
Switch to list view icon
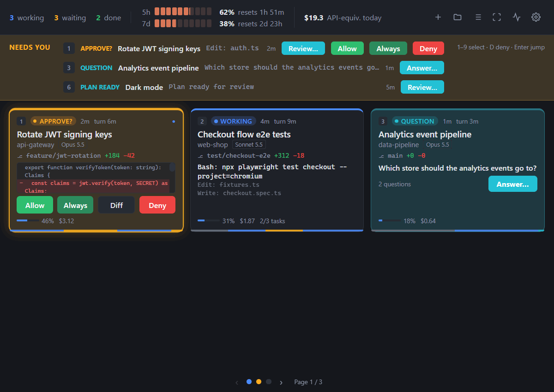(x=478, y=17)
